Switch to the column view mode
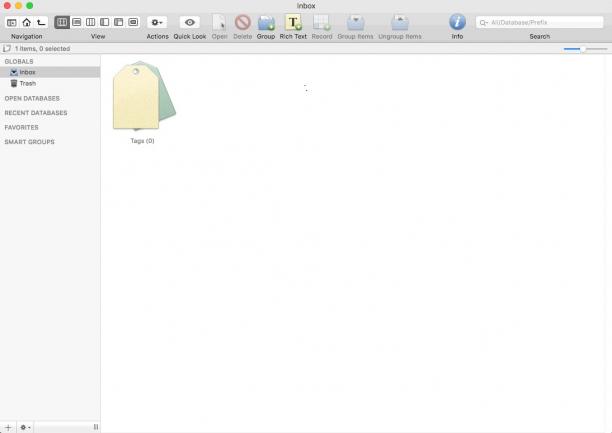The height and width of the screenshot is (433, 612). [x=91, y=22]
